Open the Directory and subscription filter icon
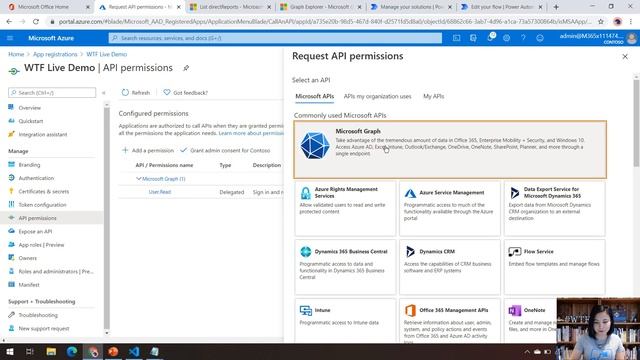The image size is (640, 360). click(x=473, y=38)
